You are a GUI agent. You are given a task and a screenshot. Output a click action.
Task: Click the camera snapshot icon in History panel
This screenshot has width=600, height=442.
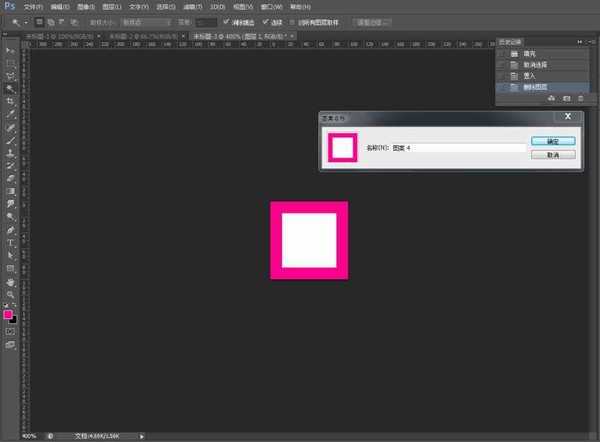pyautogui.click(x=566, y=98)
